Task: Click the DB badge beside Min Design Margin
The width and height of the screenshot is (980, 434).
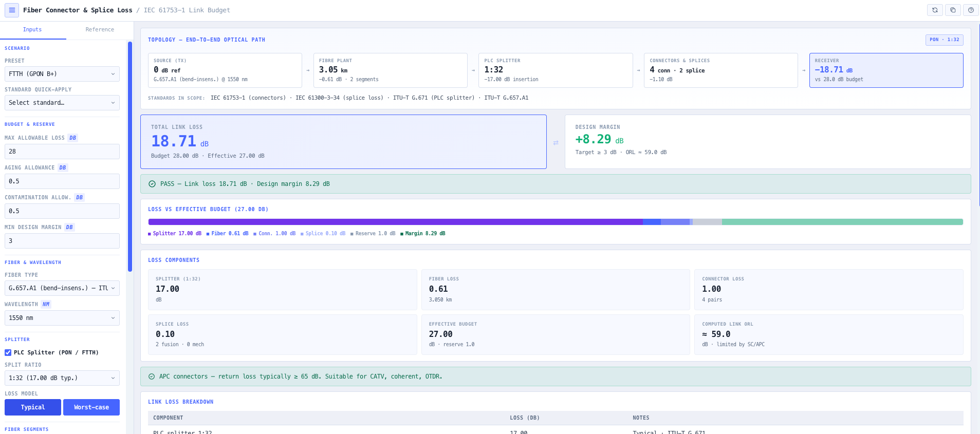Action: click(x=69, y=227)
